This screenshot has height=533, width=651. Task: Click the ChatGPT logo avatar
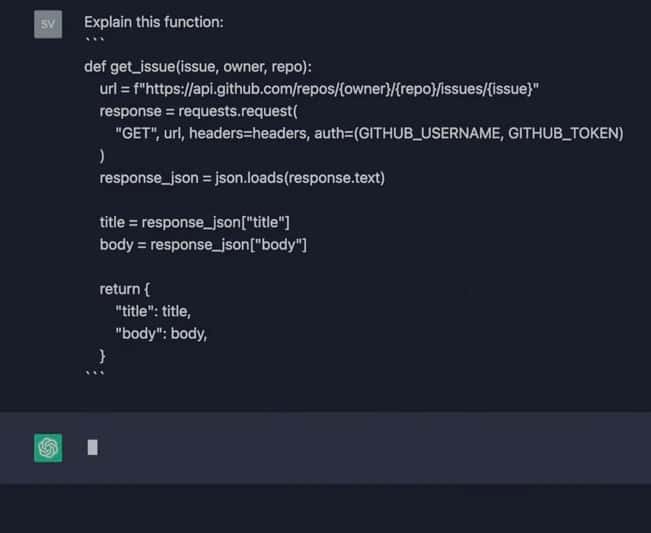click(48, 448)
